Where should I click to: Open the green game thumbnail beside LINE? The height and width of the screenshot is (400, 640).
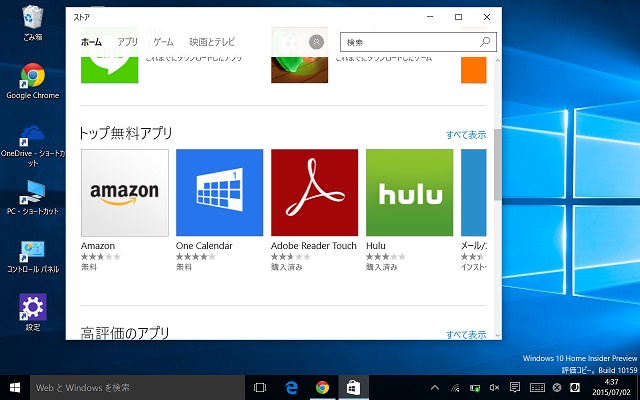tap(300, 56)
